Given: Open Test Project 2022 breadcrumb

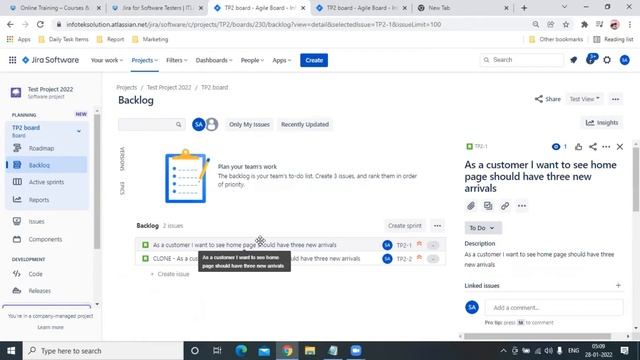Looking at the screenshot, I should click(x=169, y=87).
